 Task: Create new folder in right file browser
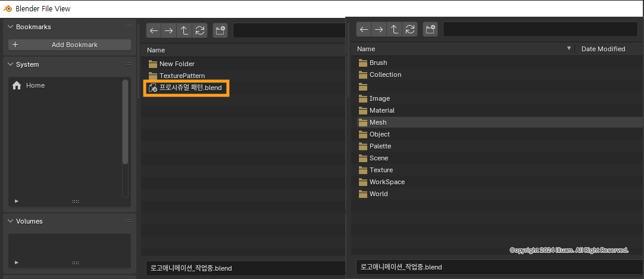click(x=430, y=29)
